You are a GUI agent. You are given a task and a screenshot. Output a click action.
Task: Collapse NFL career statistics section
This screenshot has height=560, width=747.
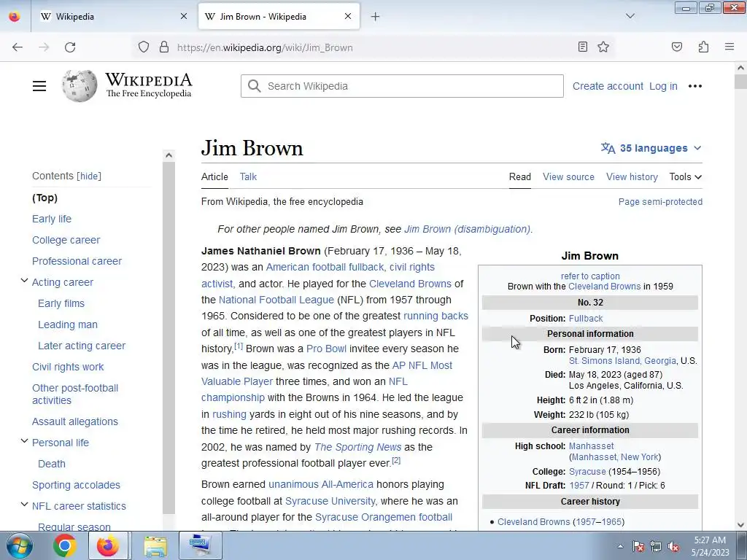pyautogui.click(x=24, y=505)
